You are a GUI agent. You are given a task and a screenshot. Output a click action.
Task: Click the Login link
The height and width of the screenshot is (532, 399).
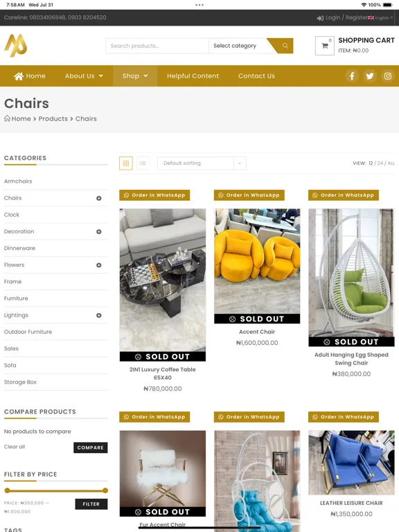(x=332, y=17)
